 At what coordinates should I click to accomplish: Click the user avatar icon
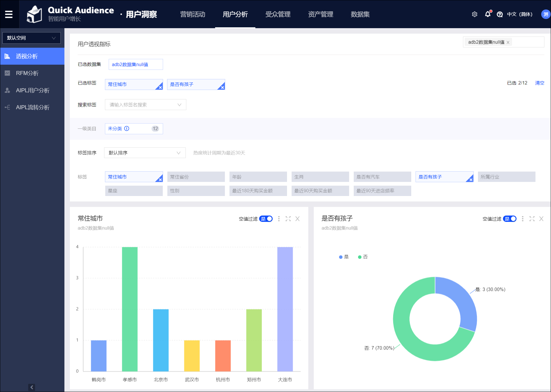(546, 14)
